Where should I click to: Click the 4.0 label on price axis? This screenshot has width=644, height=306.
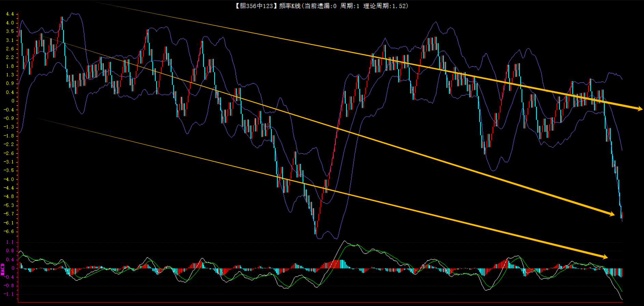10,23
